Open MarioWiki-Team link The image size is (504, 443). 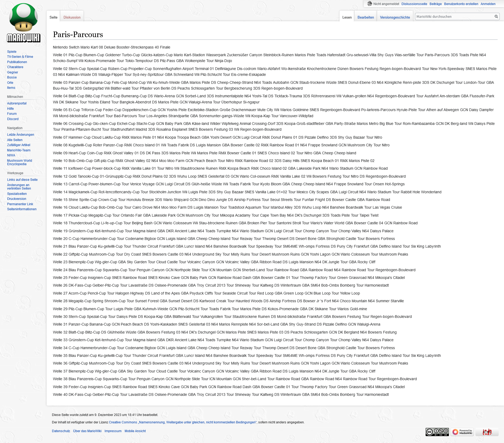click(x=19, y=150)
